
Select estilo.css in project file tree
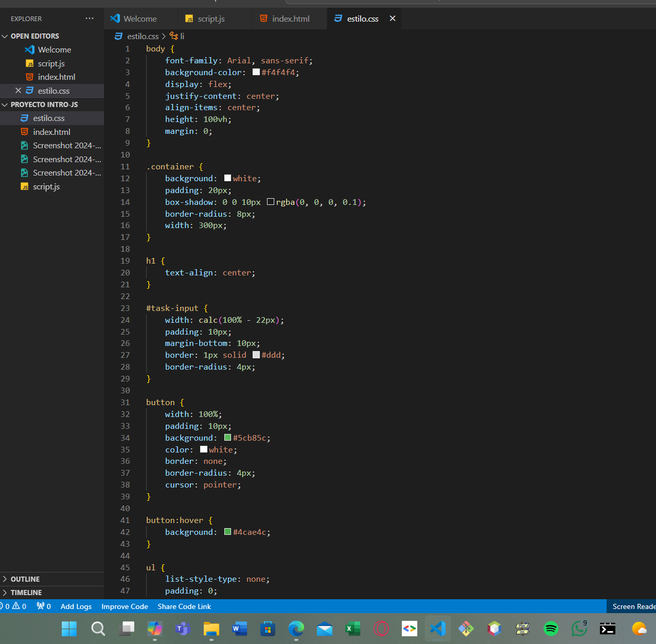click(x=49, y=118)
